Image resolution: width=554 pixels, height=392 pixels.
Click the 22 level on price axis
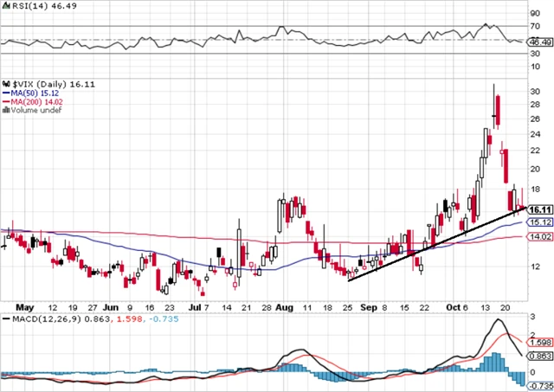coord(535,151)
